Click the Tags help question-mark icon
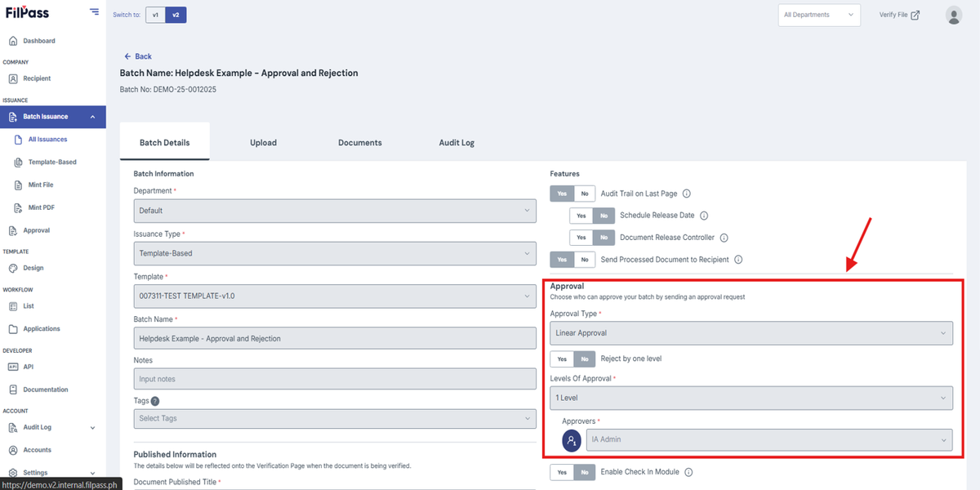 click(155, 401)
